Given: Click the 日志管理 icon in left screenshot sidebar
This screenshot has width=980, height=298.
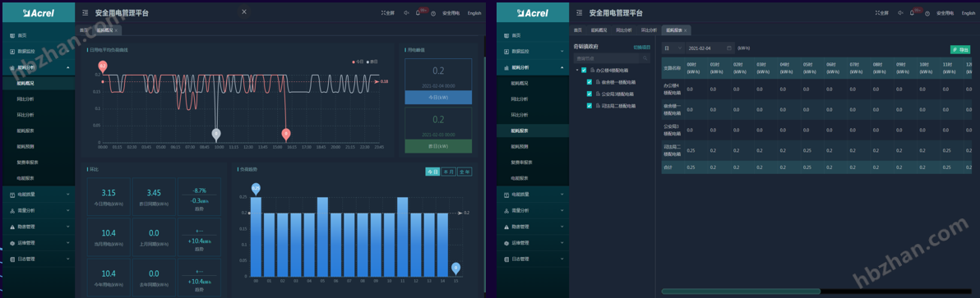Looking at the screenshot, I should click(12, 259).
